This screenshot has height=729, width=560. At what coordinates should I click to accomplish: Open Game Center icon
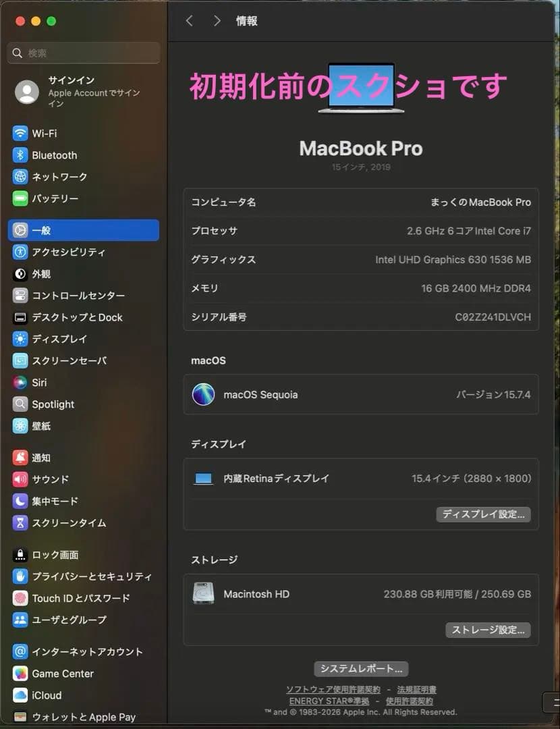[20, 673]
